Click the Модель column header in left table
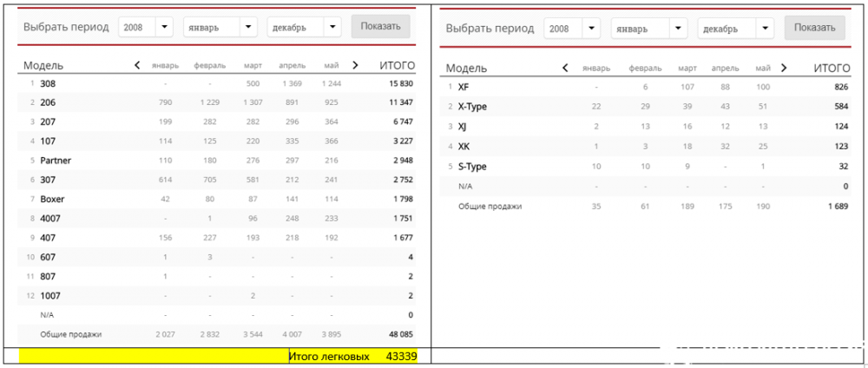The height and width of the screenshot is (368, 868). (x=43, y=66)
